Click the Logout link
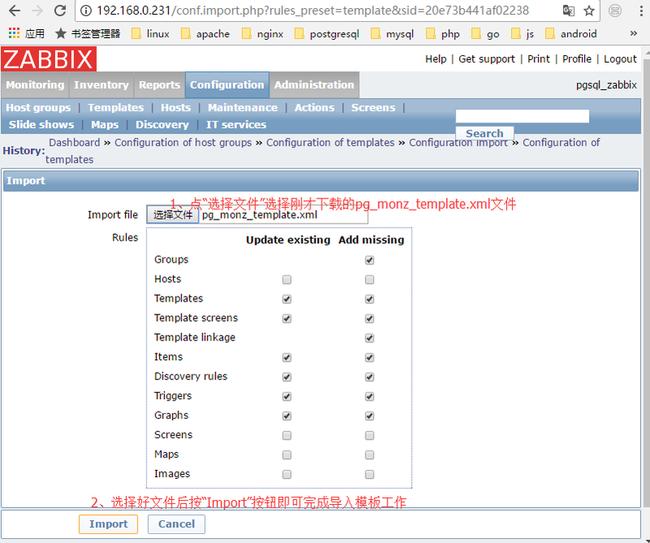Image resolution: width=650 pixels, height=543 pixels. [x=620, y=59]
